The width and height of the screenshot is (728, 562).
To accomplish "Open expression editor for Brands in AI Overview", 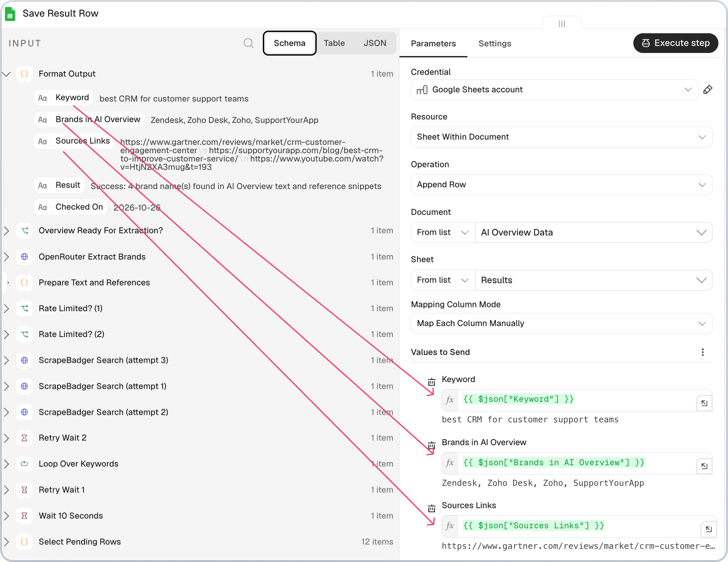I will (704, 466).
